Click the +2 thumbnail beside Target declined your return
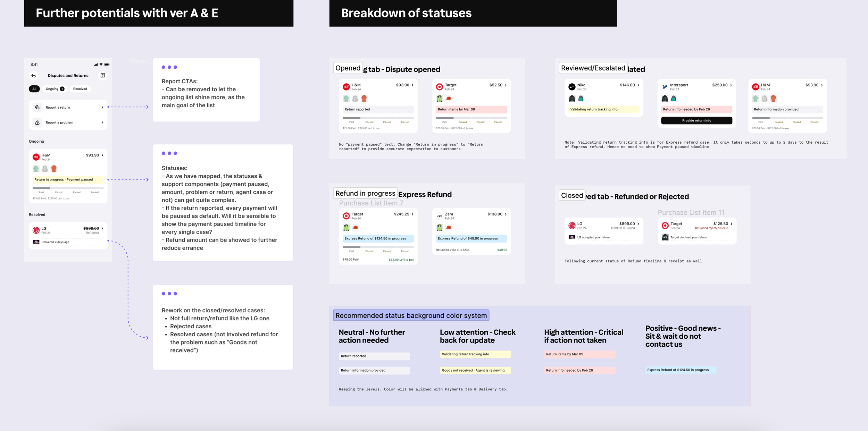The image size is (868, 431). pos(665,237)
